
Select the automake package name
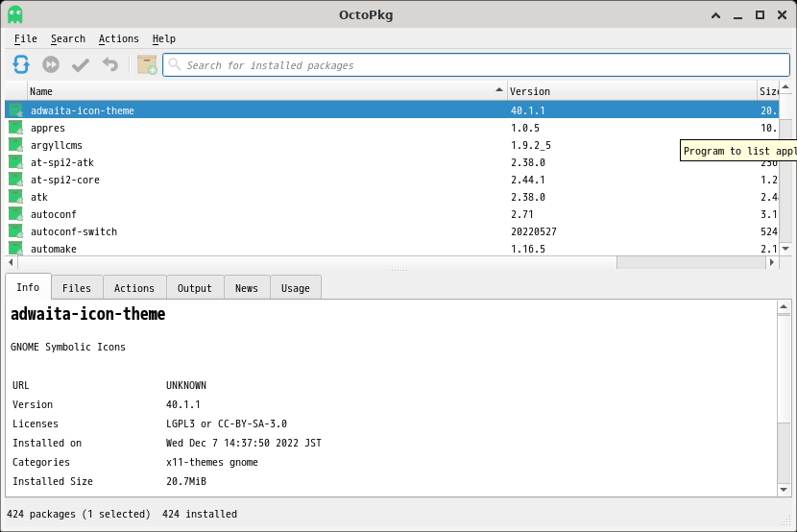54,249
